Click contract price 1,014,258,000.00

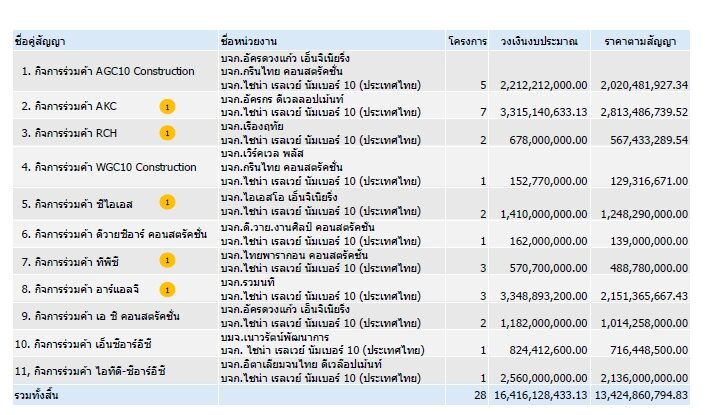(x=644, y=323)
